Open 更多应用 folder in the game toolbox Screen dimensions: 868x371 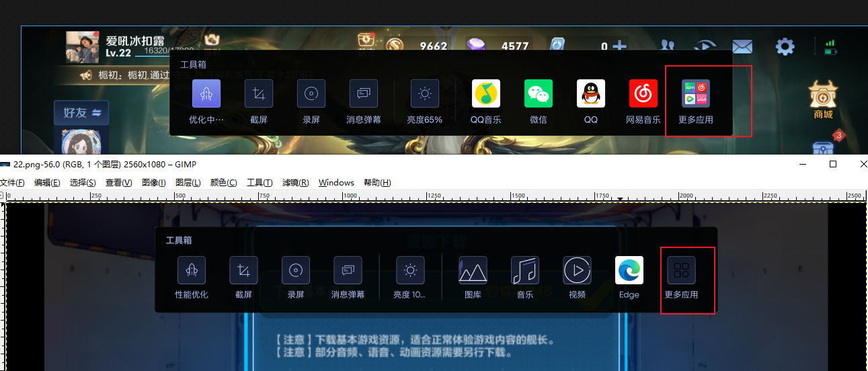pos(696,93)
